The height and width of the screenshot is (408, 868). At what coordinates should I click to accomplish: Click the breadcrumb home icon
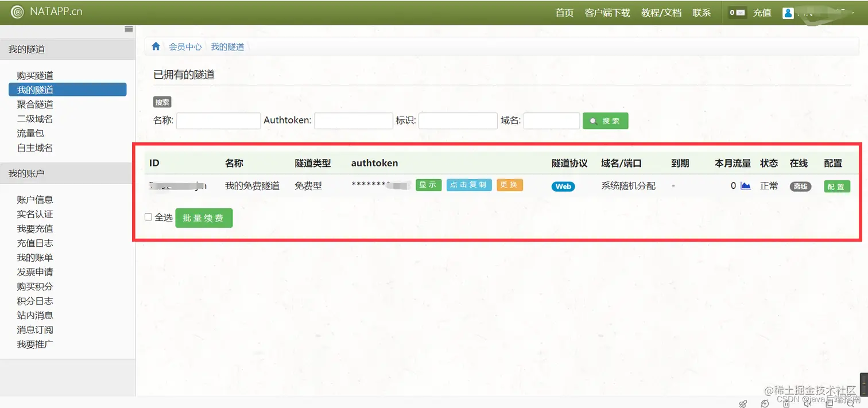click(x=156, y=46)
